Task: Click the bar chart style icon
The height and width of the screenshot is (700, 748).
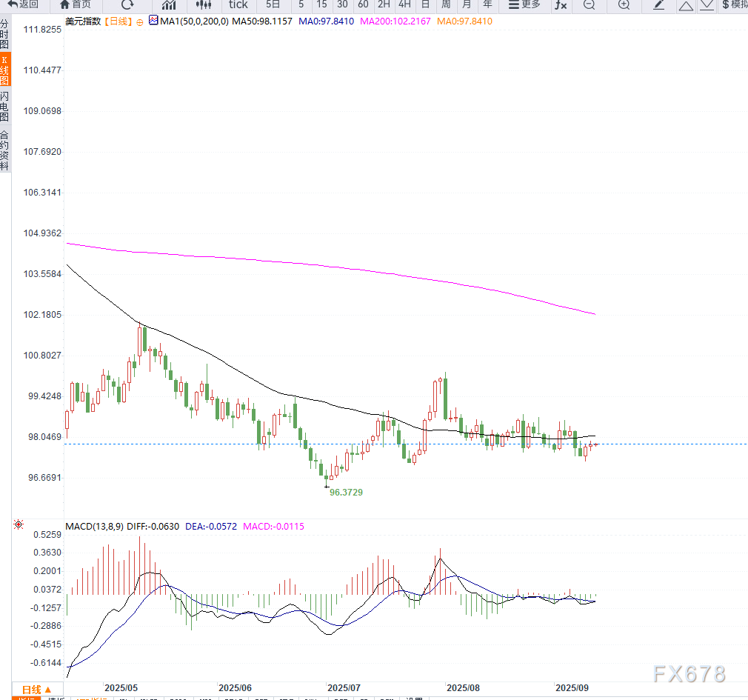Action: (x=169, y=4)
